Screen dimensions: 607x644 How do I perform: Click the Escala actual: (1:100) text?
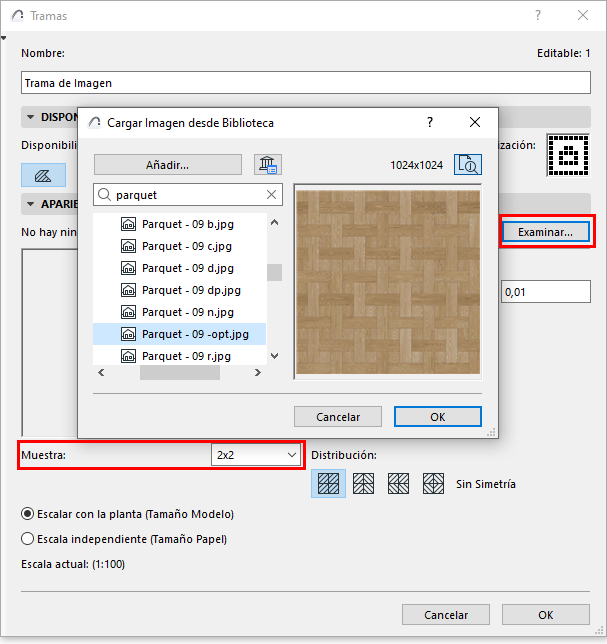click(73, 564)
